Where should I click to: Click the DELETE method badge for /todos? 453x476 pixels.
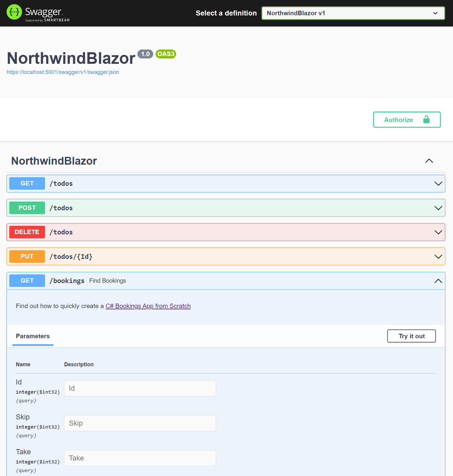point(27,232)
